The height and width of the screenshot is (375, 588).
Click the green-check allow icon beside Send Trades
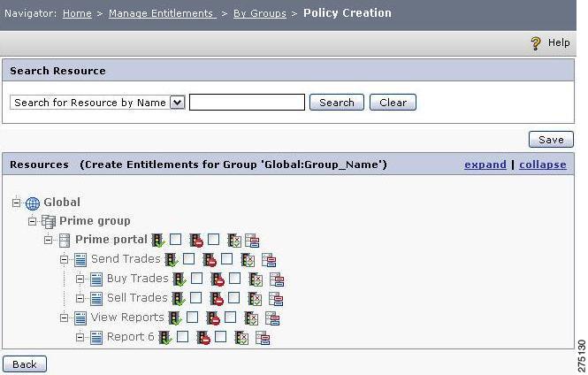pyautogui.click(x=172, y=259)
